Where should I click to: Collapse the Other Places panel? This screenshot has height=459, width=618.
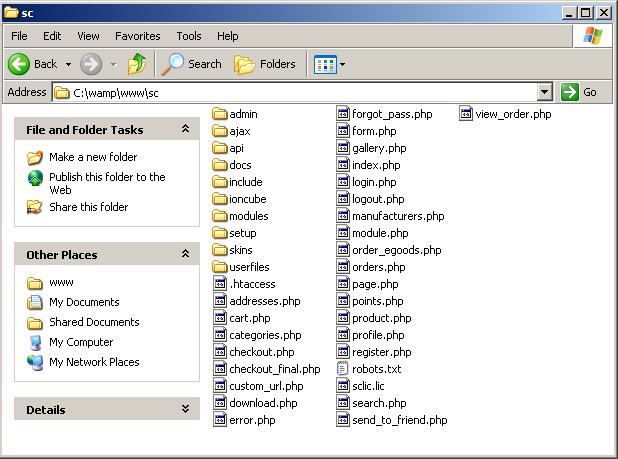[x=185, y=255]
